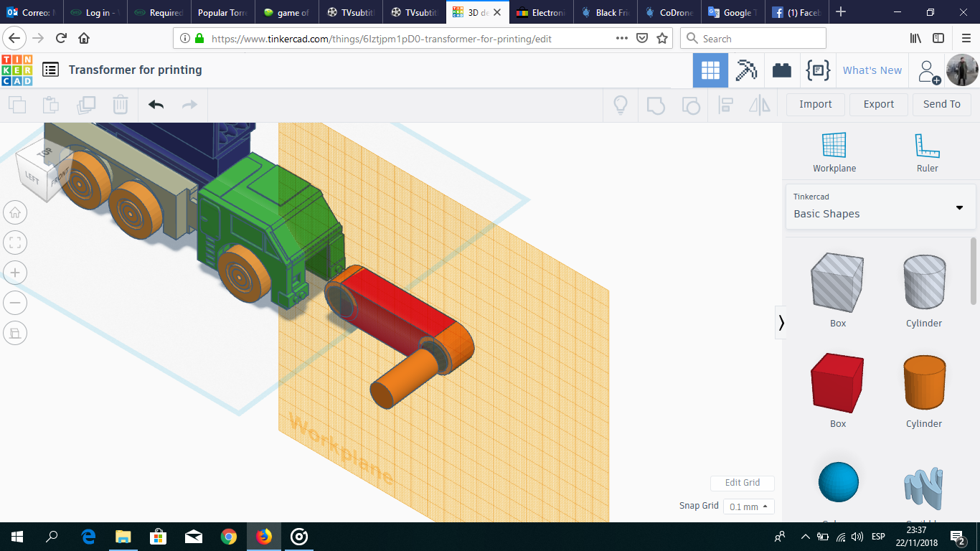Screen dimensions: 980x551
Task: Click the Export button
Action: click(879, 104)
